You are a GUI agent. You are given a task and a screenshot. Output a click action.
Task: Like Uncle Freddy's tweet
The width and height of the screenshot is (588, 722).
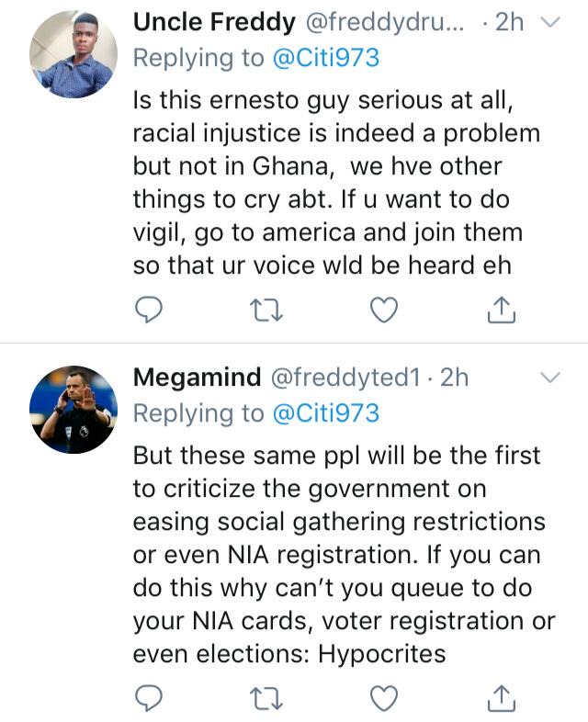click(382, 312)
